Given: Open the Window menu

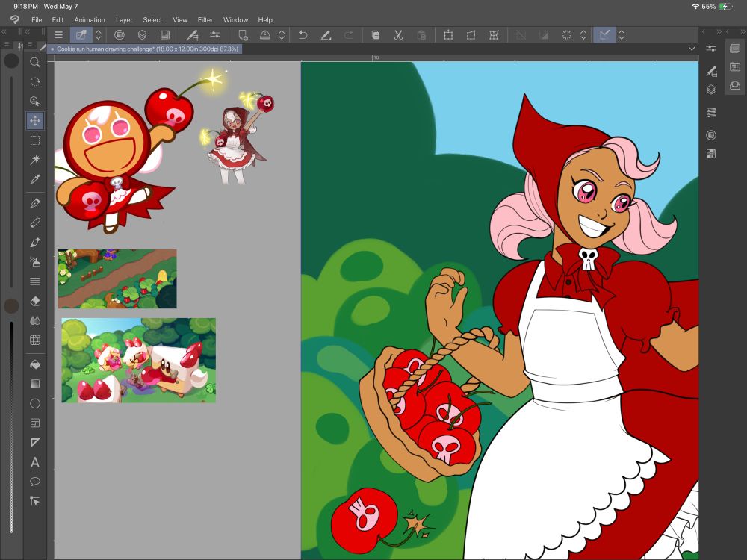Looking at the screenshot, I should 236,20.
